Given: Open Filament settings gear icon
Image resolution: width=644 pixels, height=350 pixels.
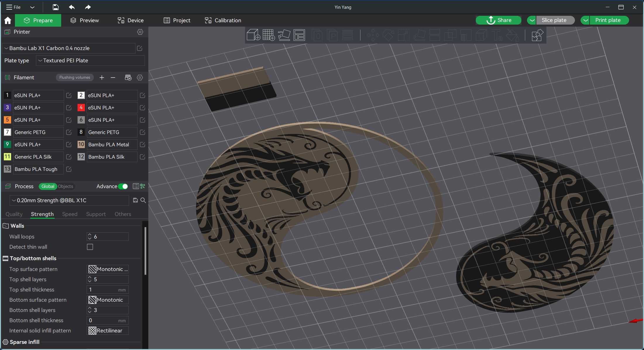Looking at the screenshot, I should [x=140, y=78].
